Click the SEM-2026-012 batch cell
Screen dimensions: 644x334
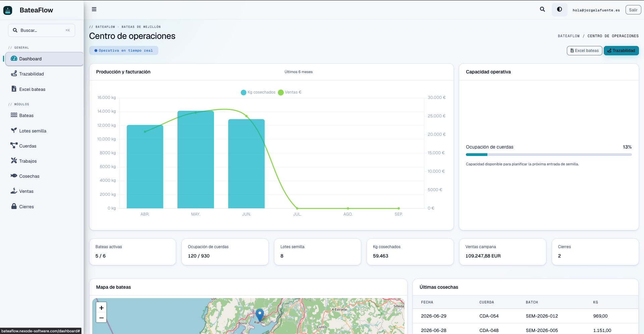click(x=542, y=316)
